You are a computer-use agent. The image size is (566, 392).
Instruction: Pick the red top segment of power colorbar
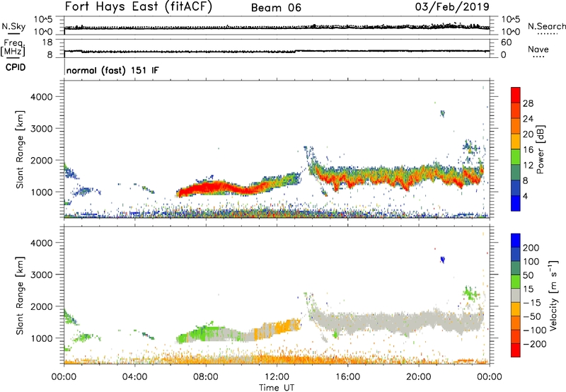coord(516,96)
